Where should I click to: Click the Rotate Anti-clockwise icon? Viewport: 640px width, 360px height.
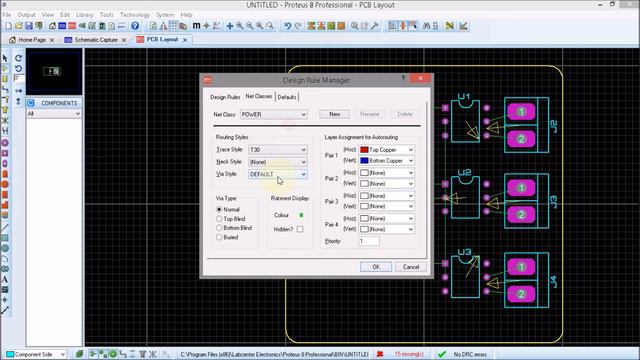18,68
